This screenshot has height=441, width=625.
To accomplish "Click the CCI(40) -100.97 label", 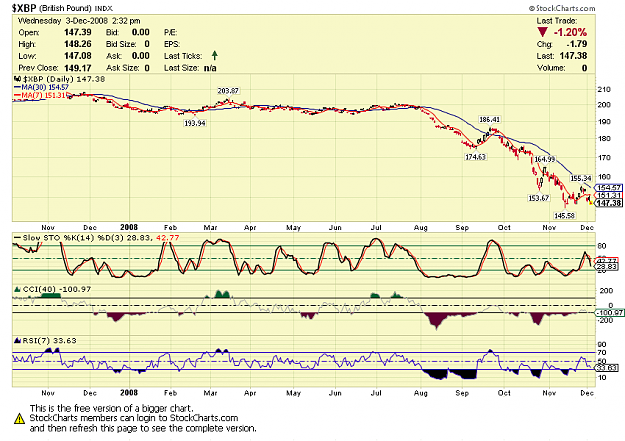I will [57, 289].
